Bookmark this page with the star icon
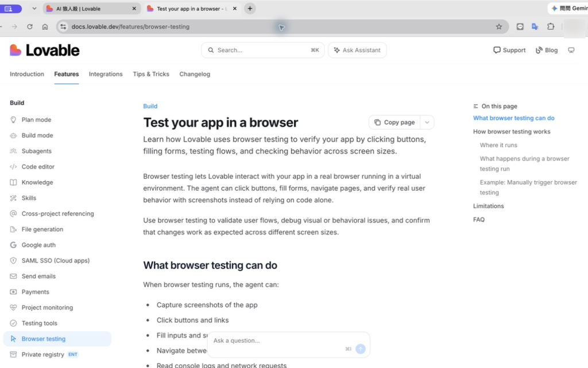The image size is (588, 368). 499,26
